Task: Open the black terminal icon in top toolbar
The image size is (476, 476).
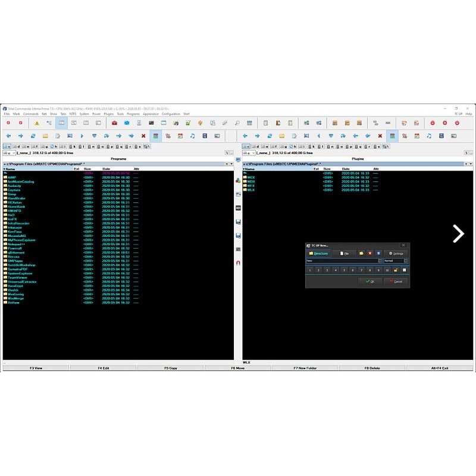Action: pyautogui.click(x=151, y=123)
